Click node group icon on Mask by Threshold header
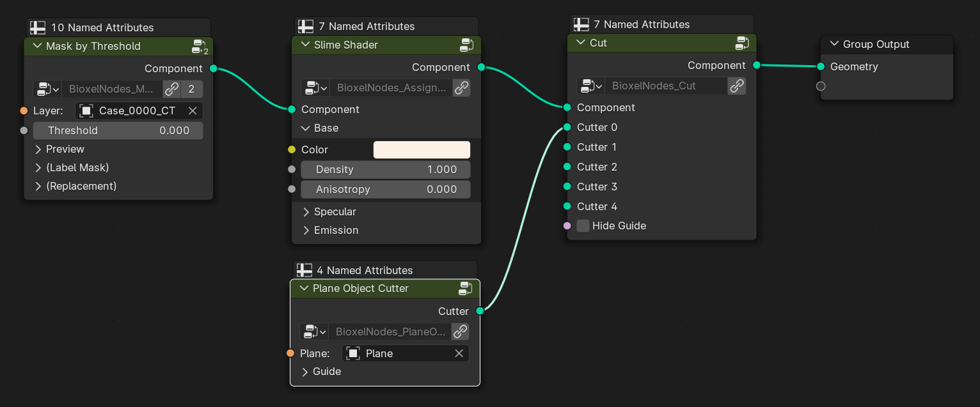Image resolution: width=980 pixels, height=407 pixels. point(200,47)
